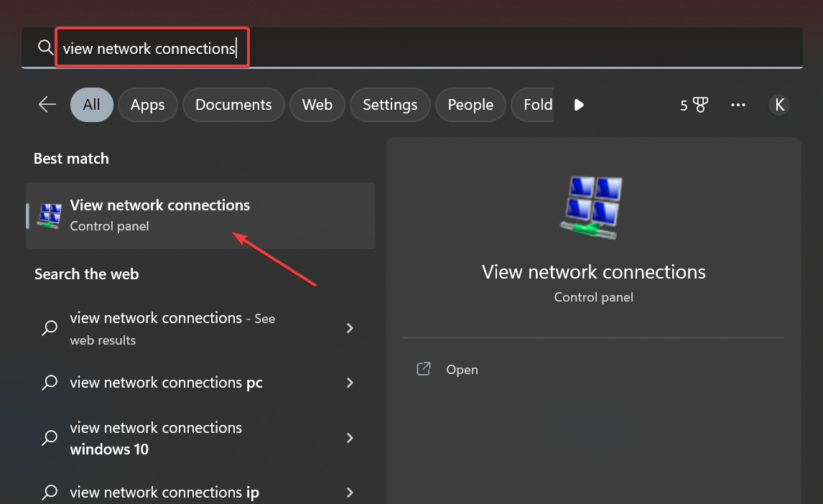Select 'view network connections ip' web suggestion
Image resolution: width=823 pixels, height=504 pixels.
tap(200, 492)
